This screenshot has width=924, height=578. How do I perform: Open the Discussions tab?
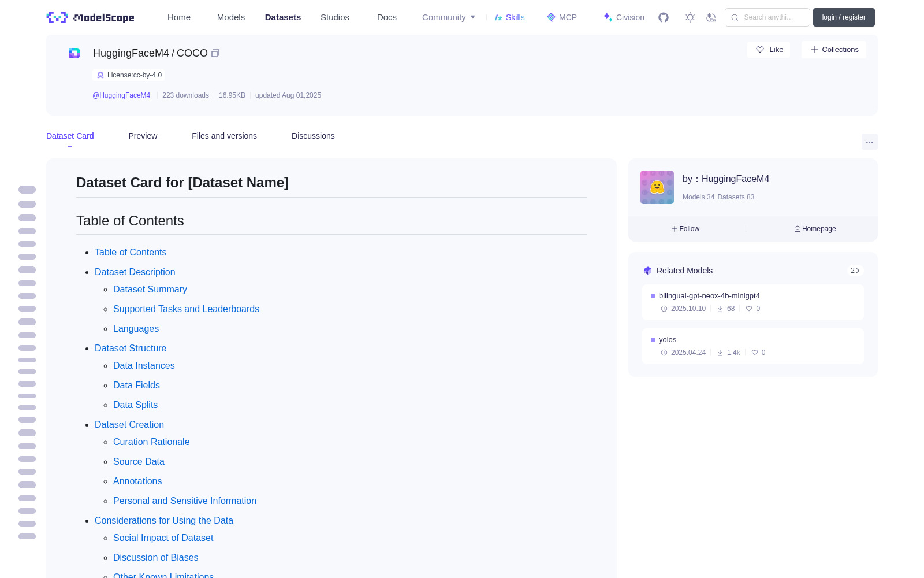[x=313, y=136]
